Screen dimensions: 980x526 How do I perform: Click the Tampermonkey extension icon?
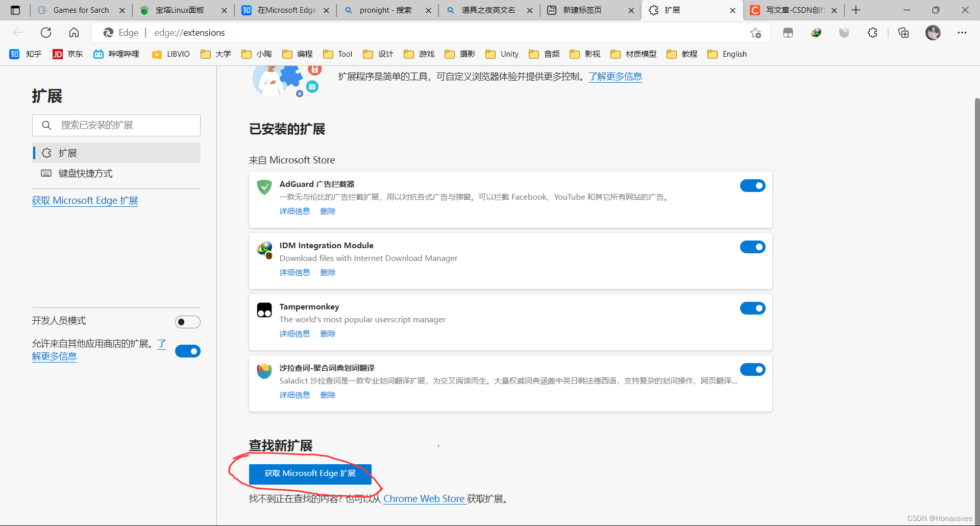[x=264, y=310]
